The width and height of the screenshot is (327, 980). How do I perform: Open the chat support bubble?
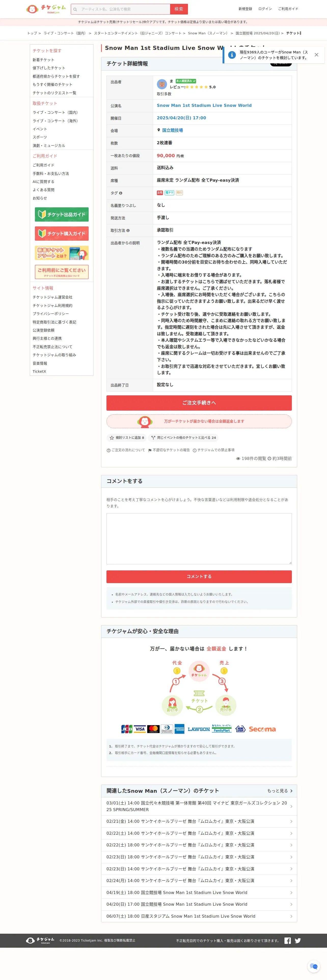pyautogui.click(x=314, y=966)
